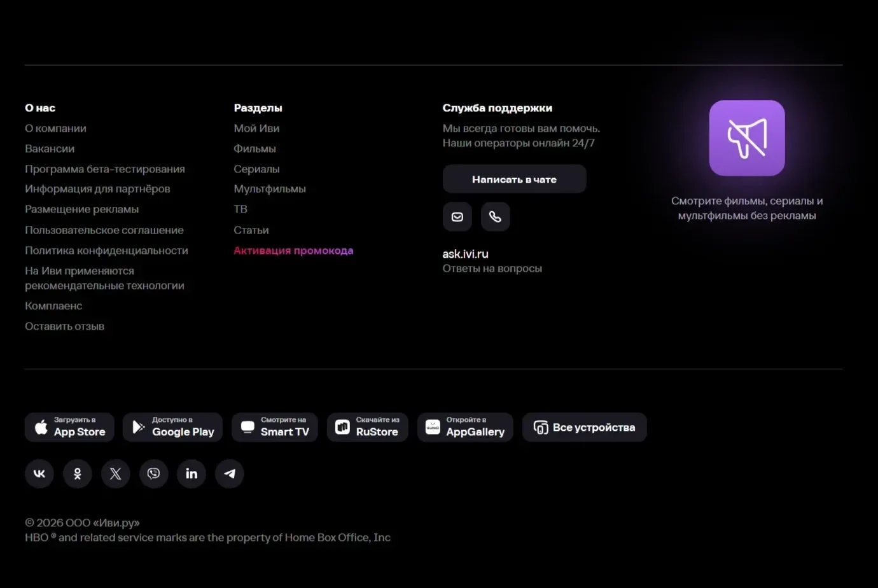
Task: Click the purple no-ads megaphone icon
Action: 747,138
